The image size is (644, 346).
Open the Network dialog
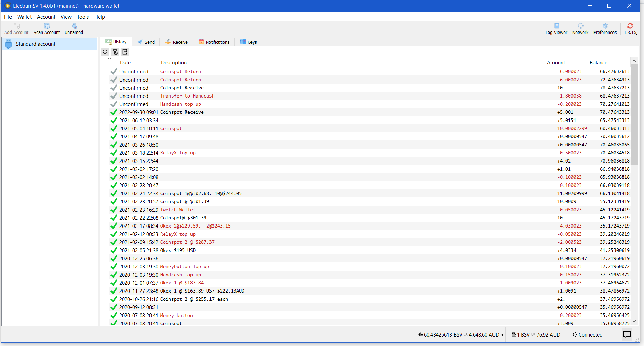580,28
